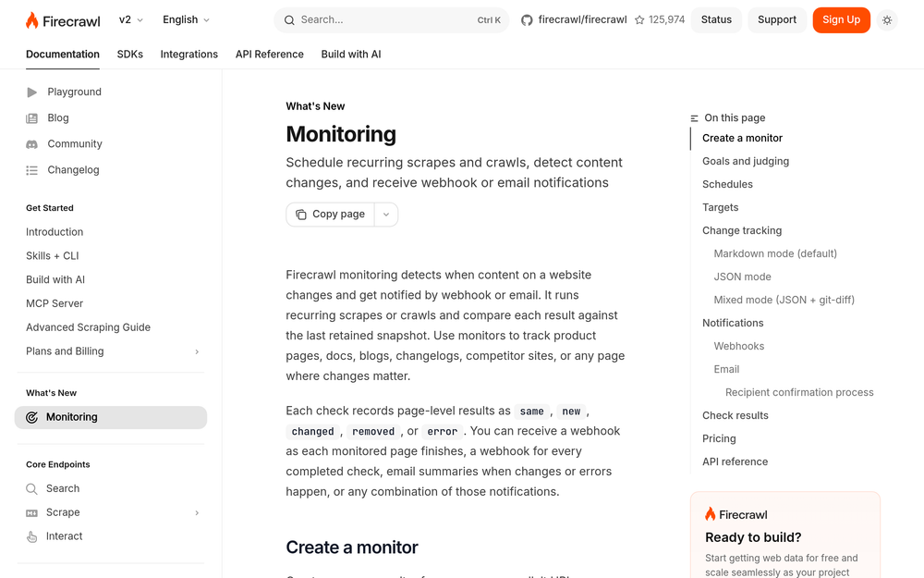Image resolution: width=924 pixels, height=578 pixels.
Task: Click the Monitoring target icon in sidebar
Action: 31,418
